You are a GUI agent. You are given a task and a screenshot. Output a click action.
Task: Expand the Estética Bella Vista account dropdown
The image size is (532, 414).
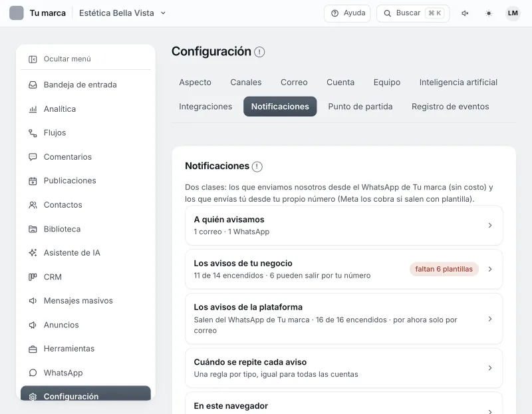point(122,13)
